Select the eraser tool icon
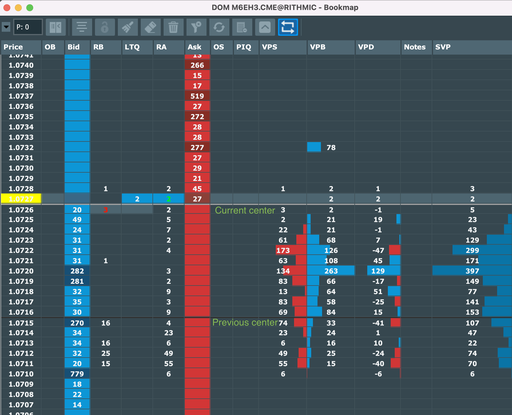 tap(151, 27)
